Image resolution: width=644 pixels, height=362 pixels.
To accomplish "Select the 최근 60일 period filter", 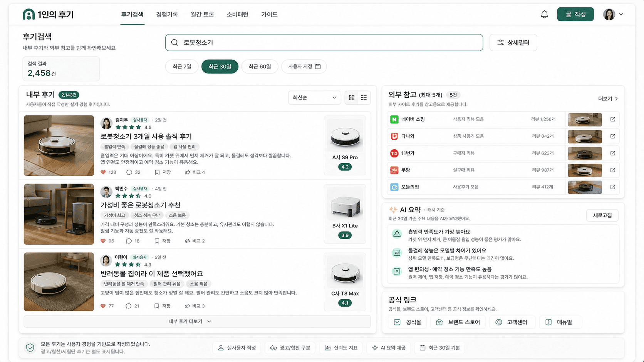I will [260, 67].
